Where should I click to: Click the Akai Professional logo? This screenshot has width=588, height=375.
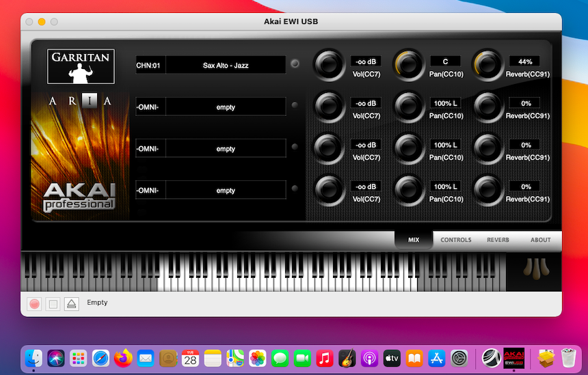[79, 197]
